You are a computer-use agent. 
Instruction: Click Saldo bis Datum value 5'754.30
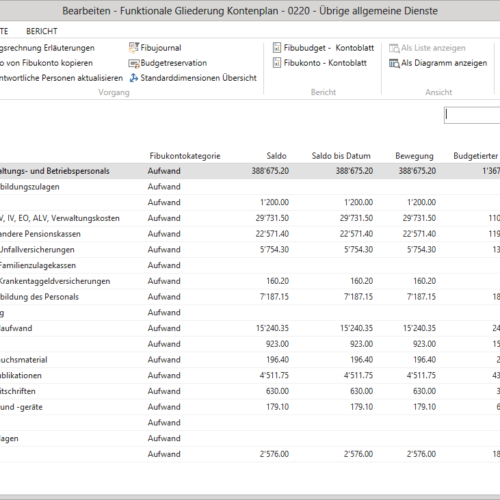[358, 249]
